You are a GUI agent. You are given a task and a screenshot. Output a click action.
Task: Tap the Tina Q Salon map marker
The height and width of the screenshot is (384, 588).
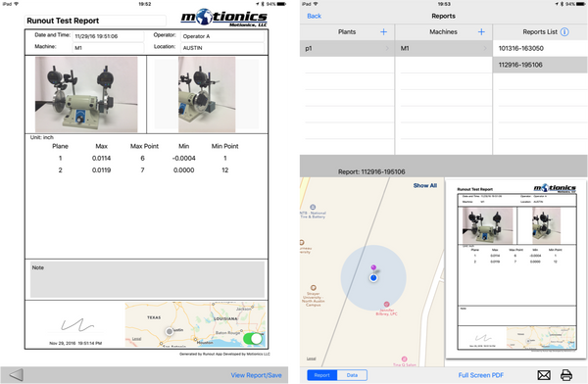click(404, 359)
